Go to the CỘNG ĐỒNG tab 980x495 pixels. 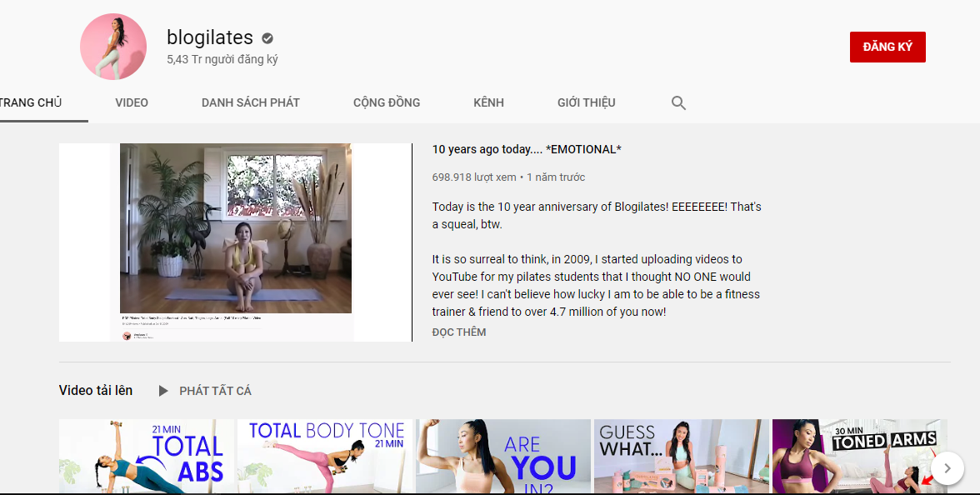[387, 102]
